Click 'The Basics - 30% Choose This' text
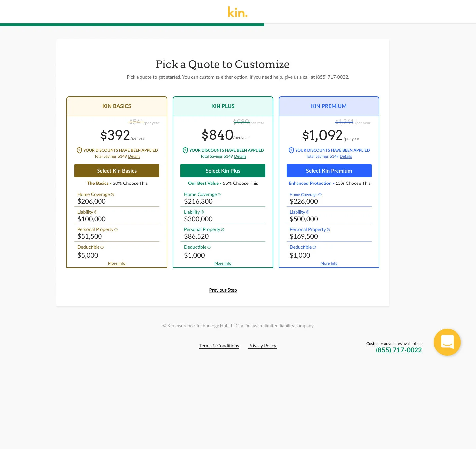This screenshot has height=449, width=476. coord(117,183)
